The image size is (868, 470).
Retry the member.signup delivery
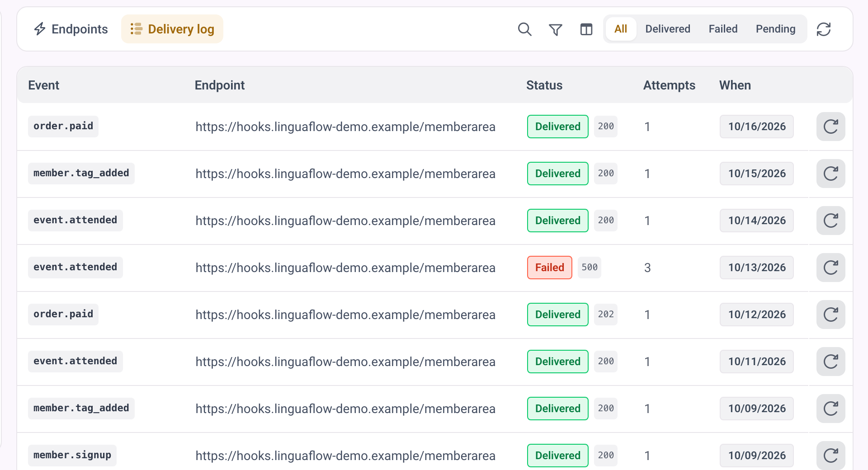[831, 456]
